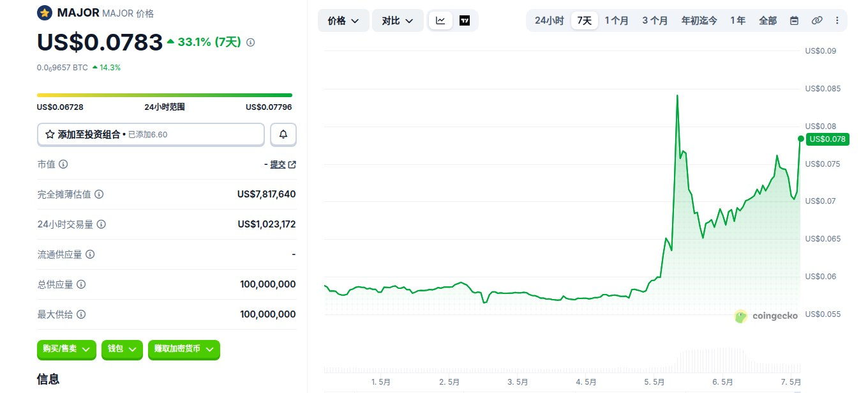This screenshot has width=868, height=393.
Task: Expand the 购买/售卖 dropdown
Action: (66, 349)
